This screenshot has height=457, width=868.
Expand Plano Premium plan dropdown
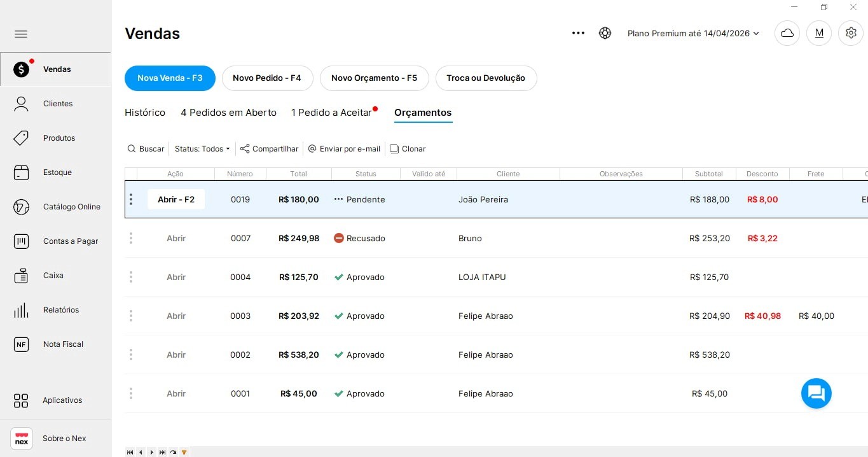click(x=693, y=33)
